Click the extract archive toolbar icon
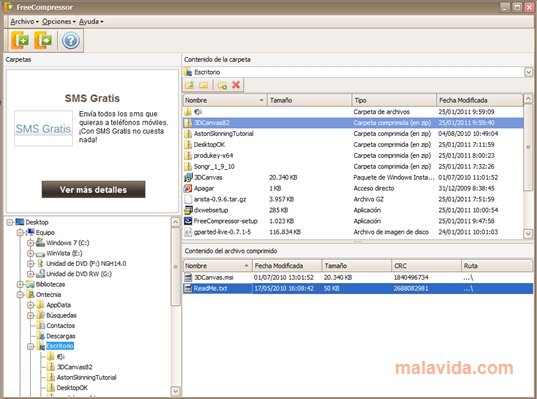 pos(43,40)
